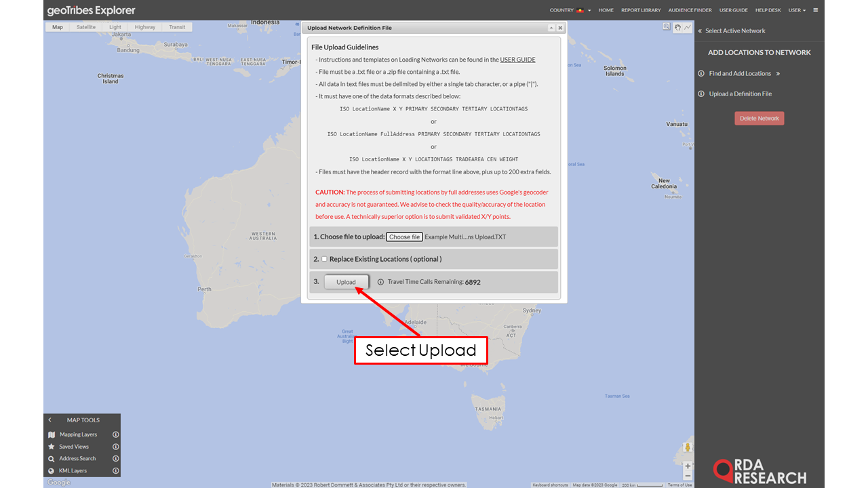Click the Mapping Layers label

pos(78,434)
